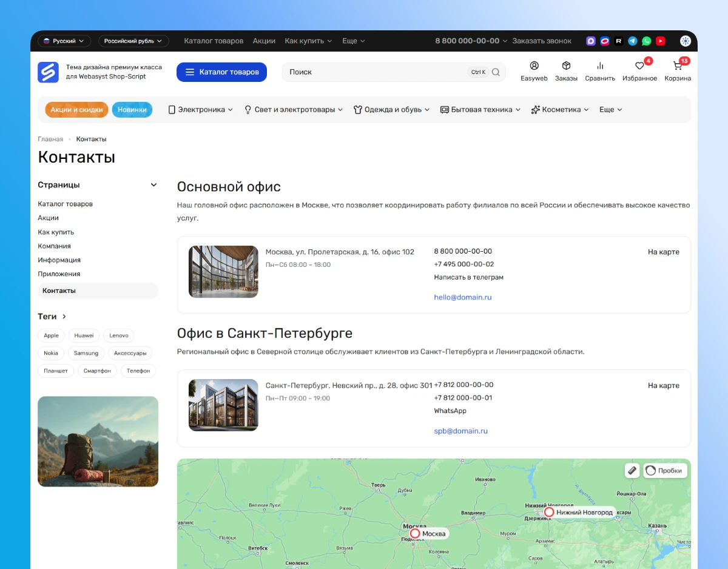The width and height of the screenshot is (728, 569).
Task: Open the Русский language dropdown
Action: point(65,41)
